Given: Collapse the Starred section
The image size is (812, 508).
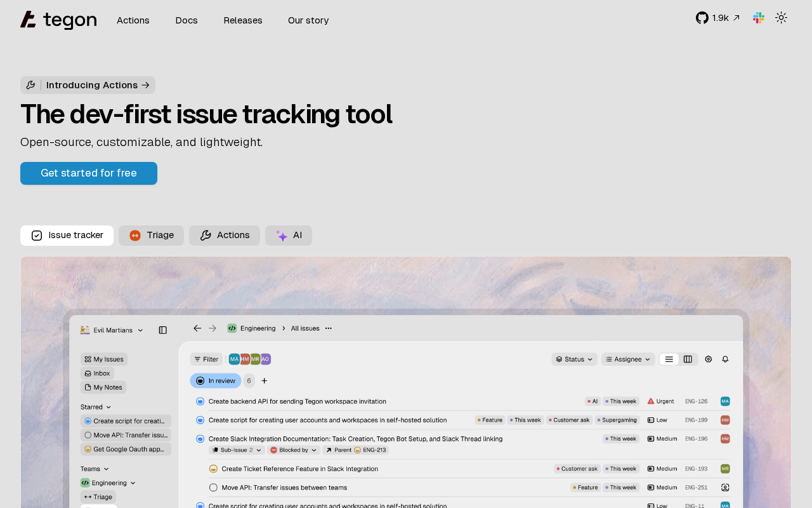Looking at the screenshot, I should tap(96, 407).
